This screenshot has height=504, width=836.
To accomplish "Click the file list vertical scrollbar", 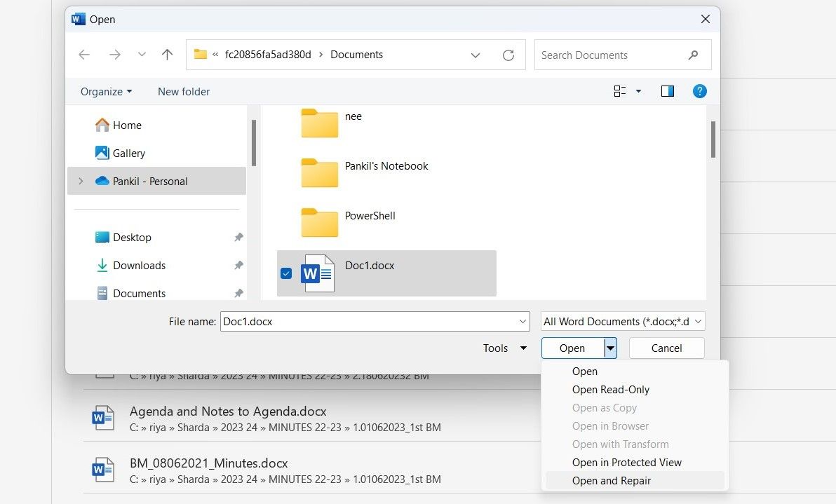I will [x=713, y=139].
